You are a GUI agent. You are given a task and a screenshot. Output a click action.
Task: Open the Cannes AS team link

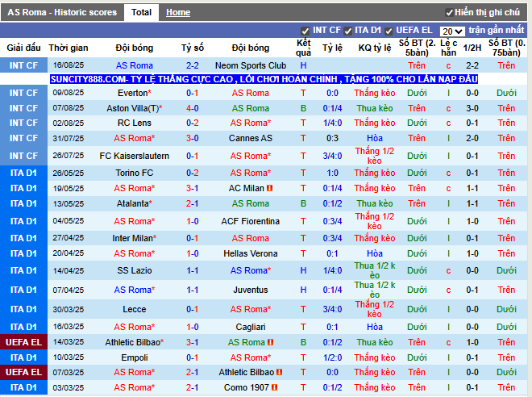tap(251, 138)
